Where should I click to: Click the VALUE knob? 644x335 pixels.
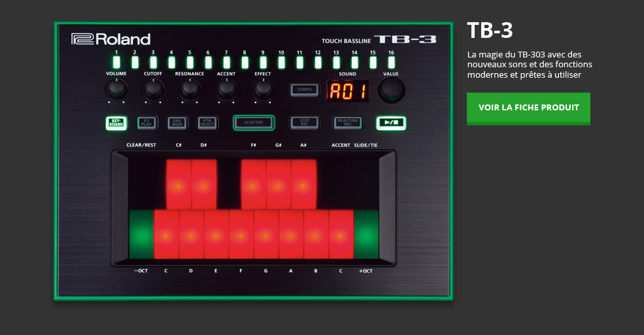point(391,90)
